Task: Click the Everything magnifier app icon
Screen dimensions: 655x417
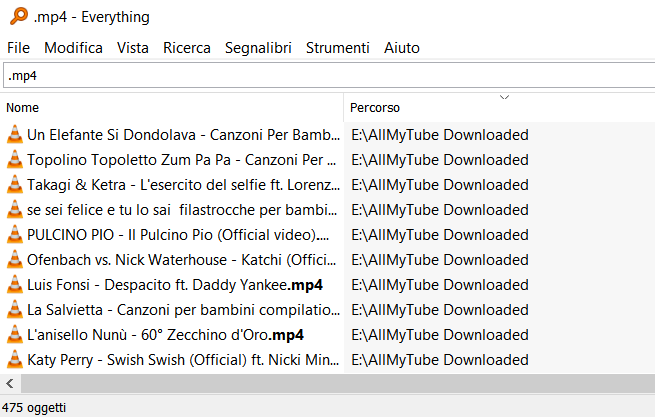Action: [x=18, y=16]
